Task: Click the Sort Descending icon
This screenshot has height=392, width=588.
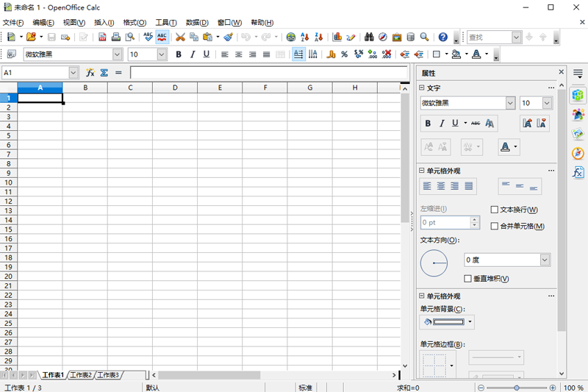Action: [x=319, y=37]
